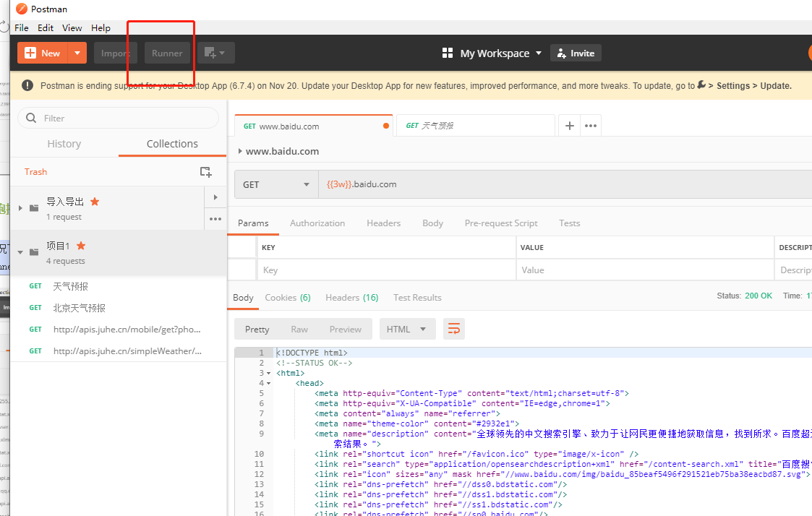Expand the www.baidu.com request name
This screenshot has height=516, width=812.
pyautogui.click(x=240, y=151)
